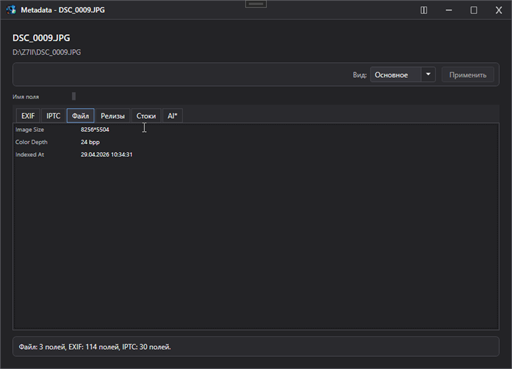Screen dimensions: 512x369
Task: Select the Image Size field label
Action: [30, 129]
